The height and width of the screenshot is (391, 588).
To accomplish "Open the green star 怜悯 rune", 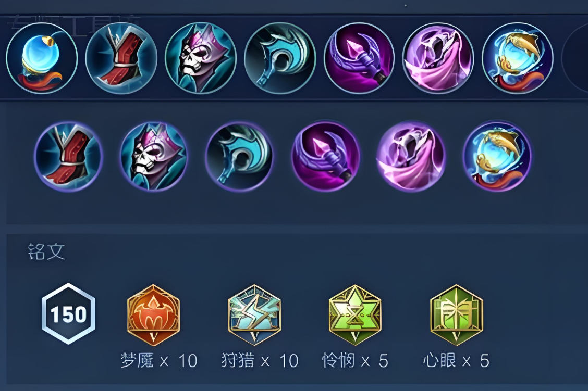I will 355,314.
